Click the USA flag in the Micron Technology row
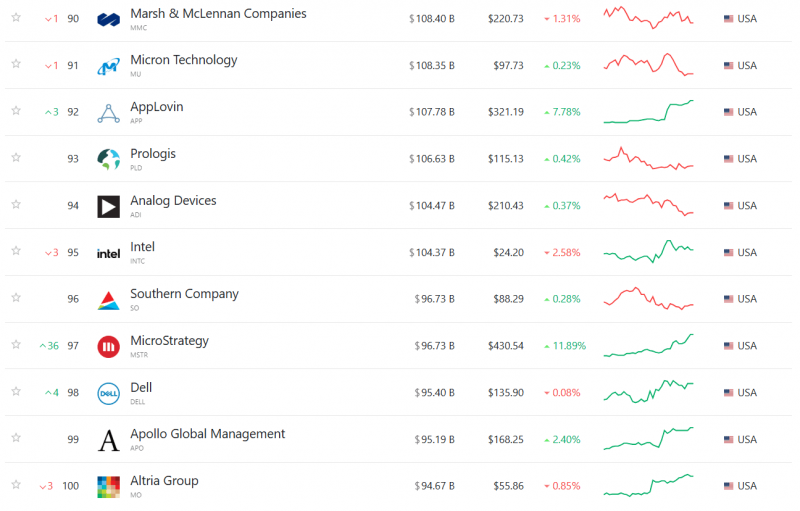The height and width of the screenshot is (511, 800). pos(729,66)
